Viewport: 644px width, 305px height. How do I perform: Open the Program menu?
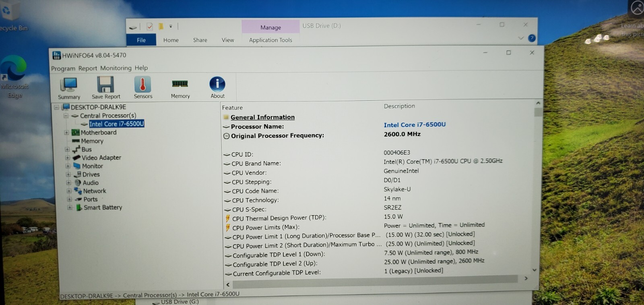[x=63, y=68]
